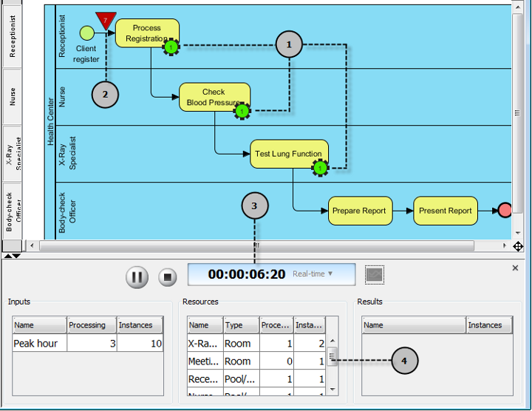Select the Process Registration task
532x411 pixels.
(x=147, y=33)
